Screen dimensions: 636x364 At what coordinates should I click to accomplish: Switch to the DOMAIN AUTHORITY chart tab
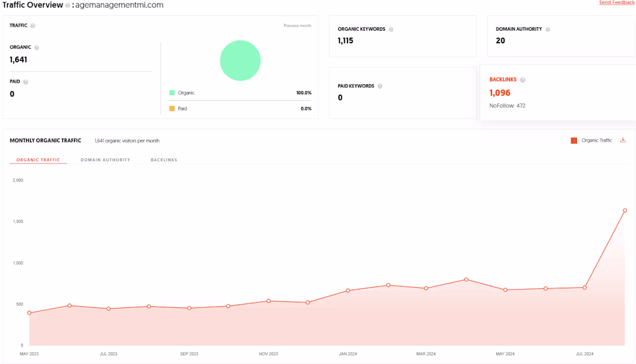pos(105,160)
